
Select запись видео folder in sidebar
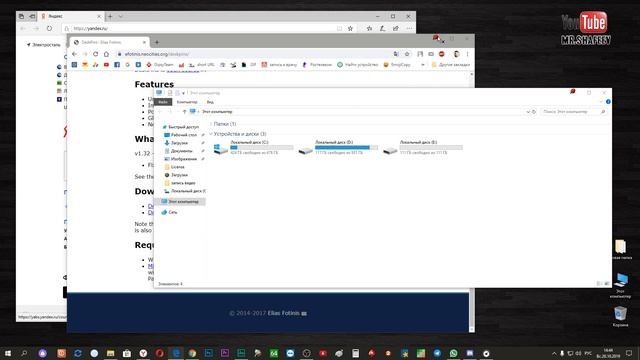pyautogui.click(x=182, y=183)
